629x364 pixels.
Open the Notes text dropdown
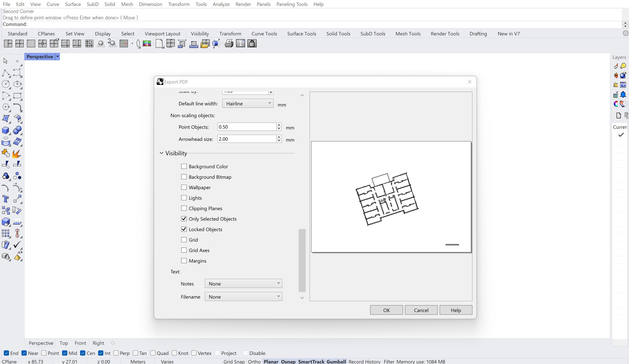pos(243,284)
